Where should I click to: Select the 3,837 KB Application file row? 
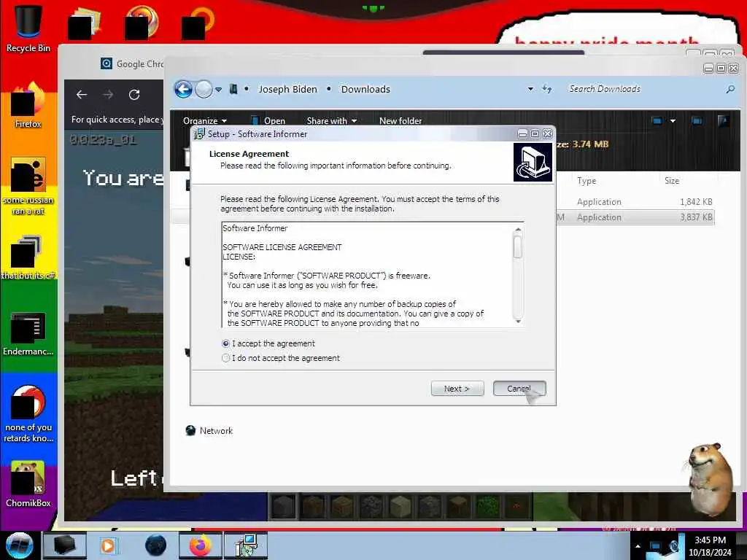coord(635,217)
